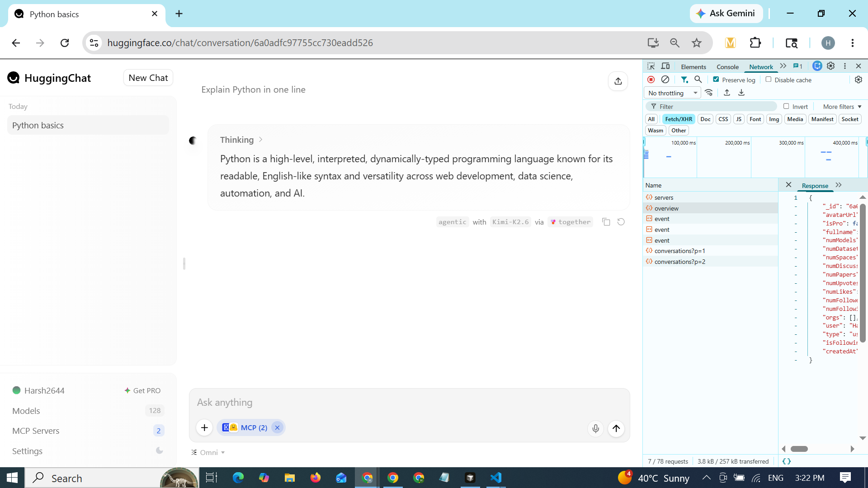Click the DevTools inspect element icon
The width and height of the screenshot is (868, 488).
click(651, 66)
